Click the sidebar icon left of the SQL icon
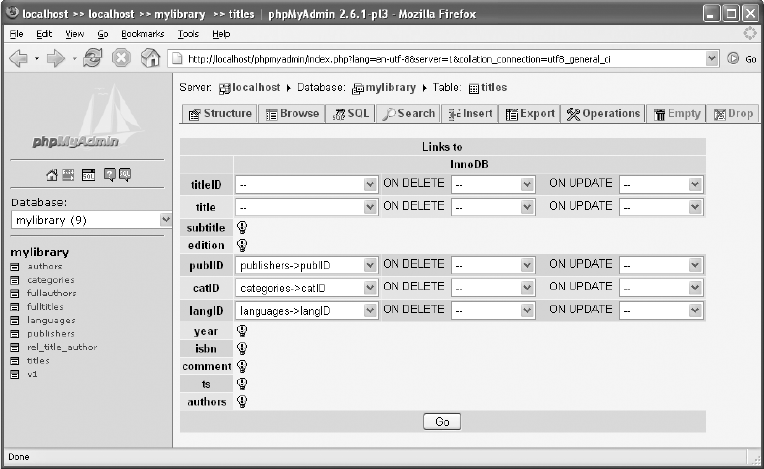764x469 pixels. (x=68, y=175)
